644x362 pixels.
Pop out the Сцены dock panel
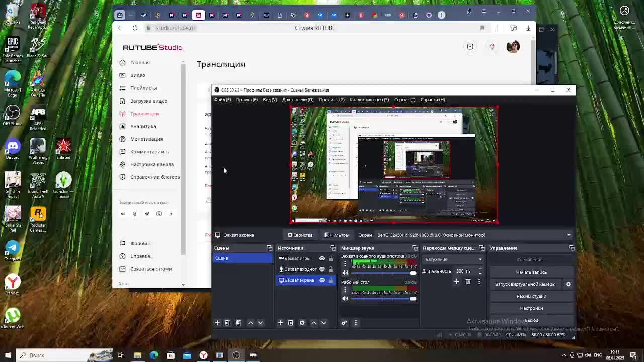pyautogui.click(x=269, y=248)
